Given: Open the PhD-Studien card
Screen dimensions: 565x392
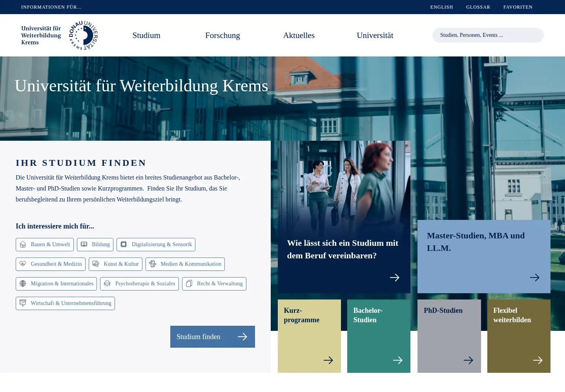Looking at the screenshot, I should tap(449, 336).
